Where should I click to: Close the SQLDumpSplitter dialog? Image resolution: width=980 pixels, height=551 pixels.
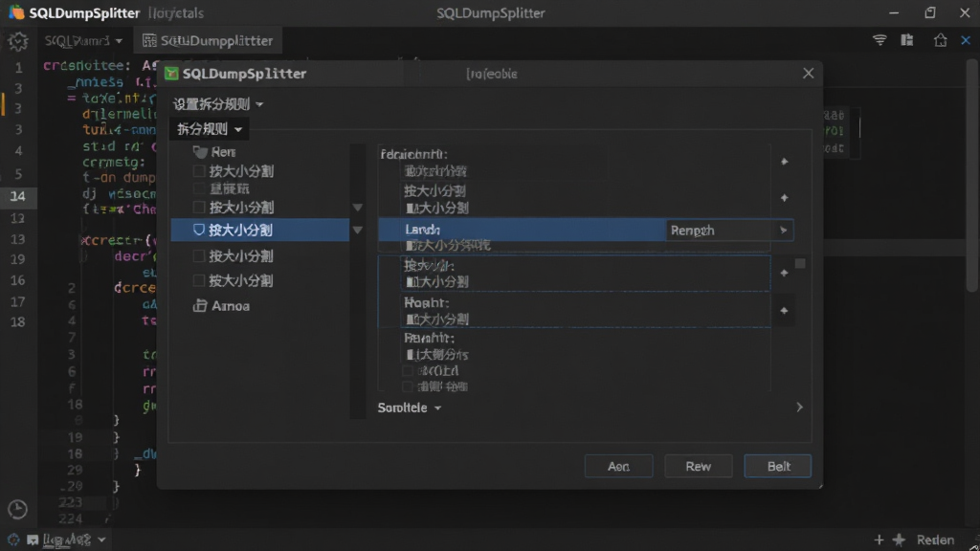tap(808, 73)
